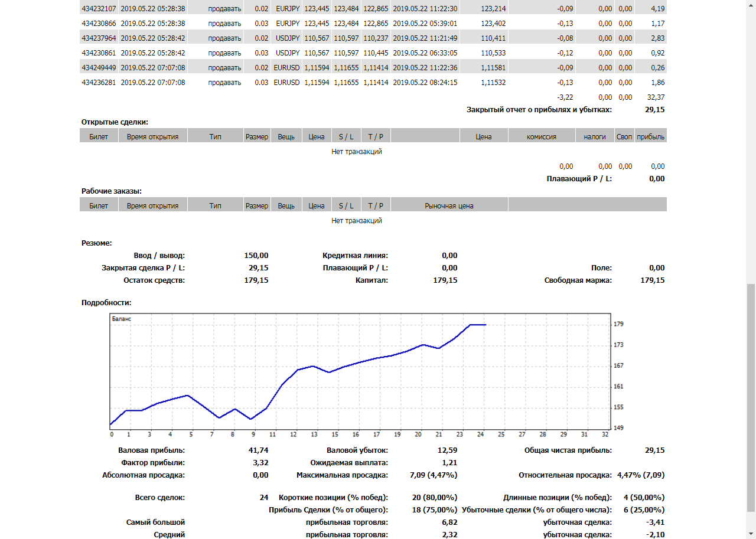Click close time 2019.05.22 08:24:15
Image resolution: width=756 pixels, height=539 pixels.
[425, 83]
